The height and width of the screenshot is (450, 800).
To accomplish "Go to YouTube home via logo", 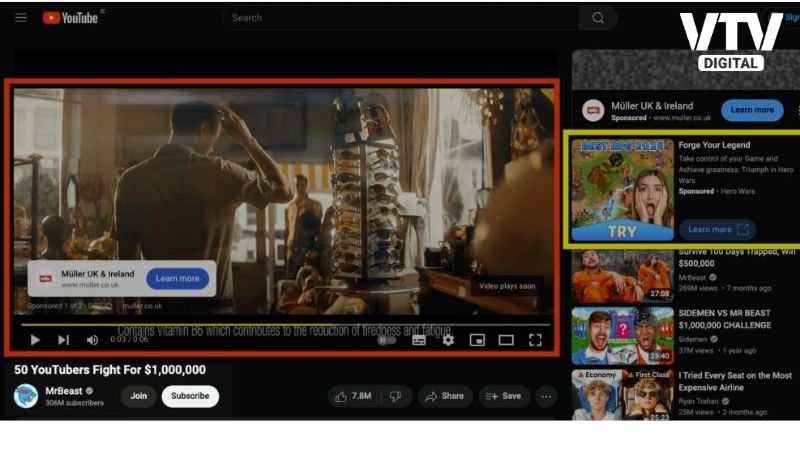I will (x=70, y=18).
